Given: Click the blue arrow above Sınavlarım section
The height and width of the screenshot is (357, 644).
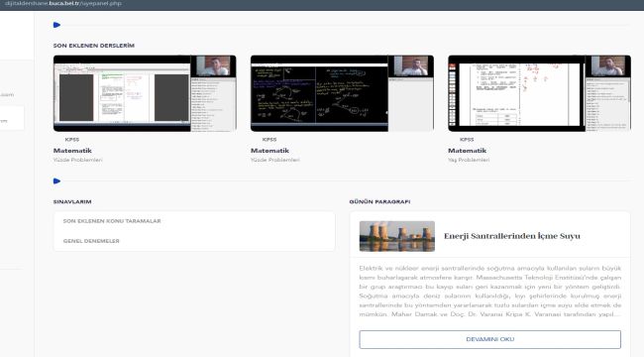Looking at the screenshot, I should (x=56, y=180).
